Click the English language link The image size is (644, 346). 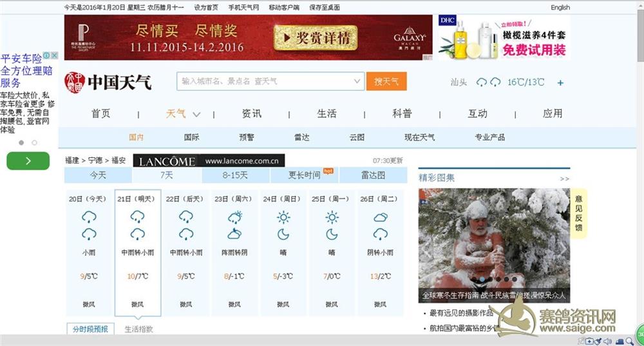pyautogui.click(x=560, y=8)
